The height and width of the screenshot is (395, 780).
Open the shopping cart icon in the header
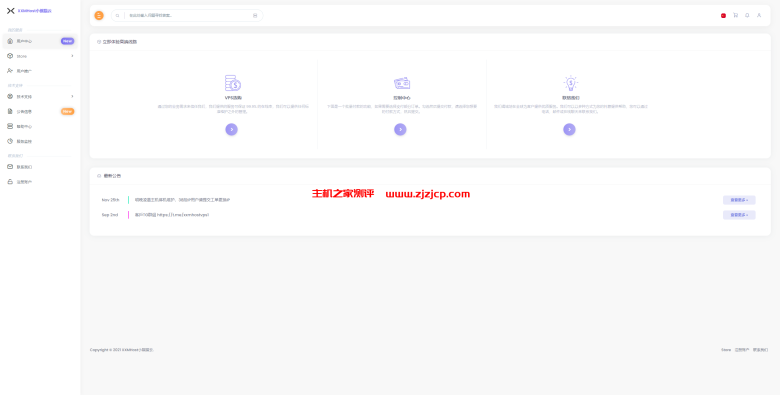click(x=735, y=15)
